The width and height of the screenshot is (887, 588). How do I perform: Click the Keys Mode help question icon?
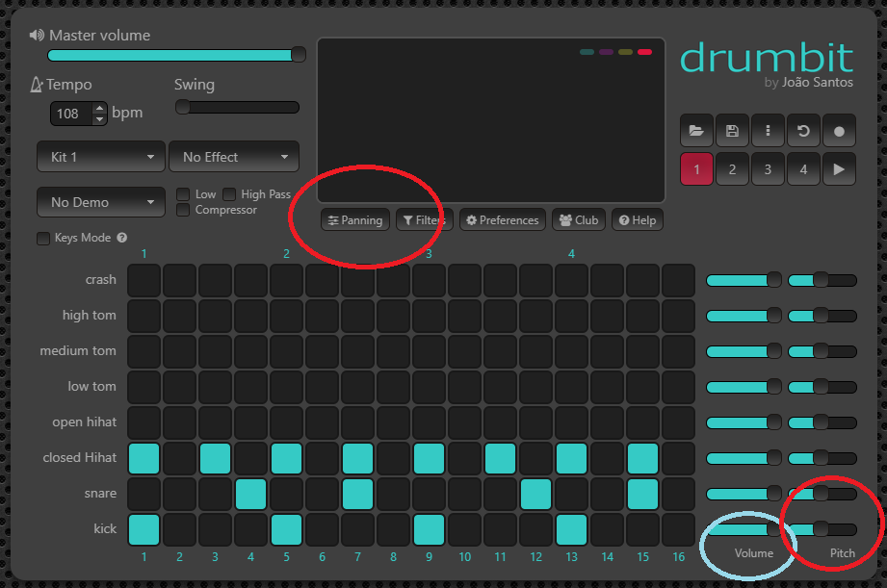click(122, 239)
